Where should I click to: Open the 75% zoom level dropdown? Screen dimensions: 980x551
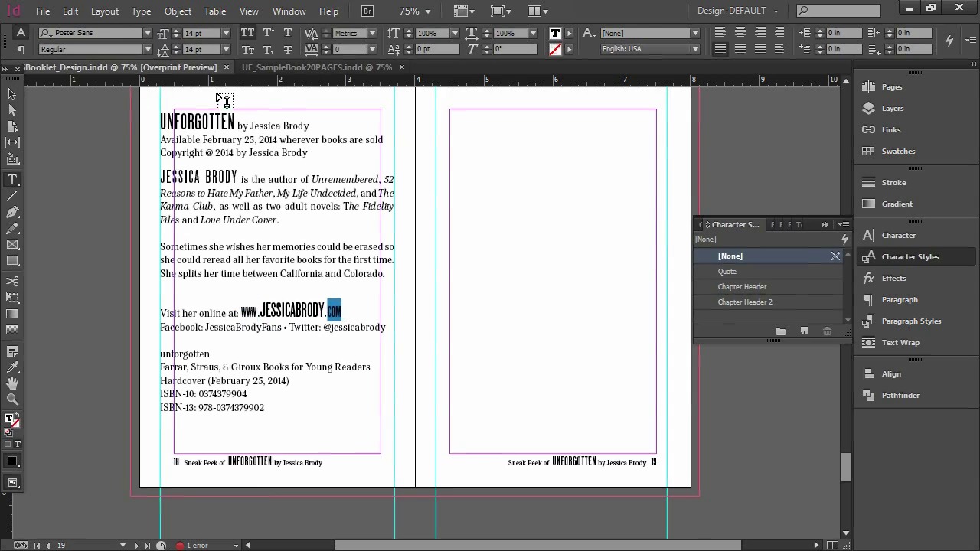[428, 11]
